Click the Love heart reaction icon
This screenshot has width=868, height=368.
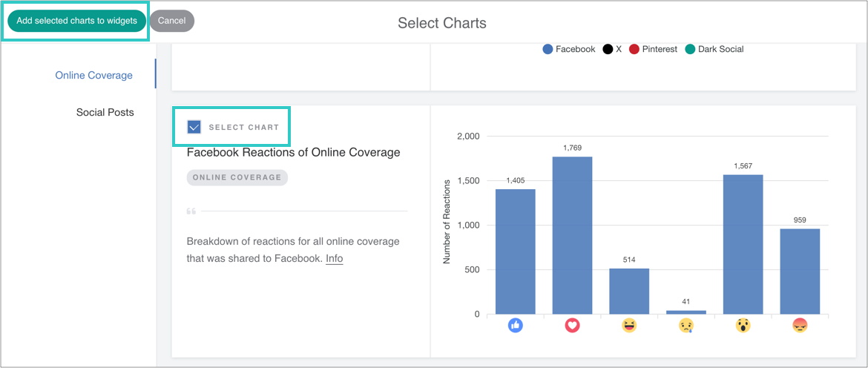click(572, 325)
